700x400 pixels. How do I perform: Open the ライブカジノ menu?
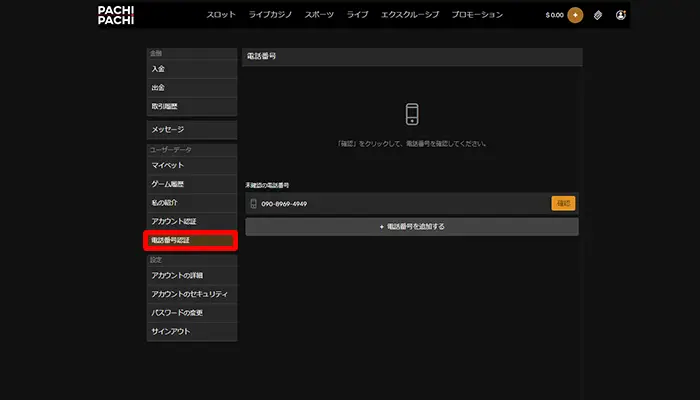[271, 15]
